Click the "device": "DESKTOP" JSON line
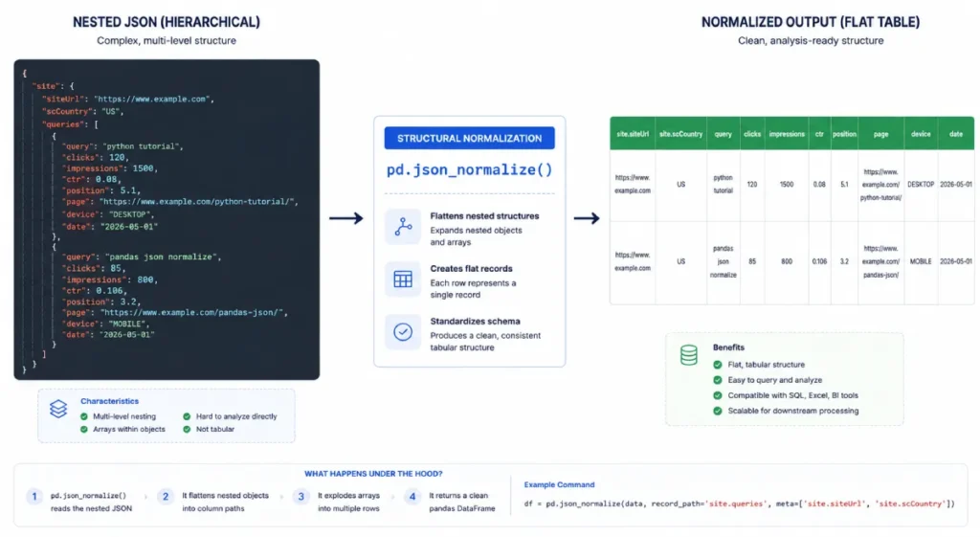 click(108, 214)
